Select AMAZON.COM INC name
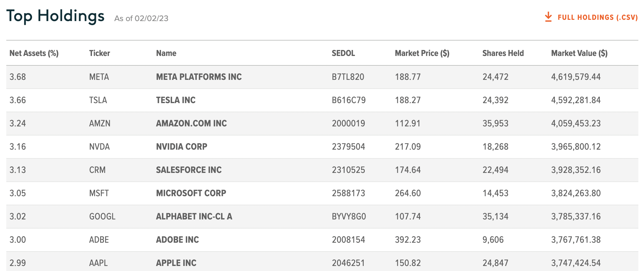This screenshot has width=644, height=271. pos(191,123)
